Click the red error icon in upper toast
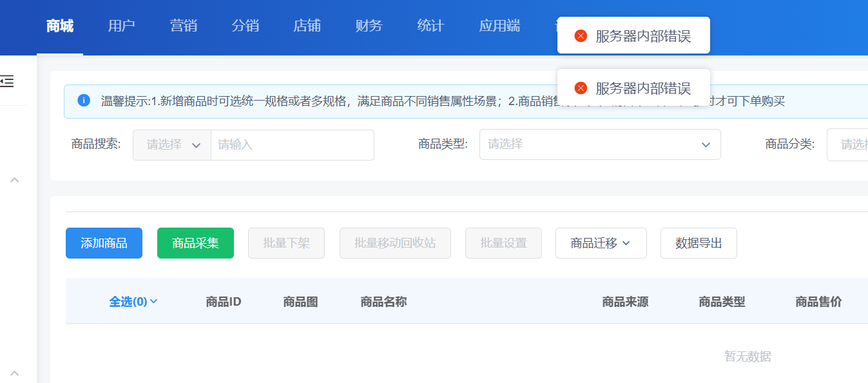868x383 pixels. point(581,36)
